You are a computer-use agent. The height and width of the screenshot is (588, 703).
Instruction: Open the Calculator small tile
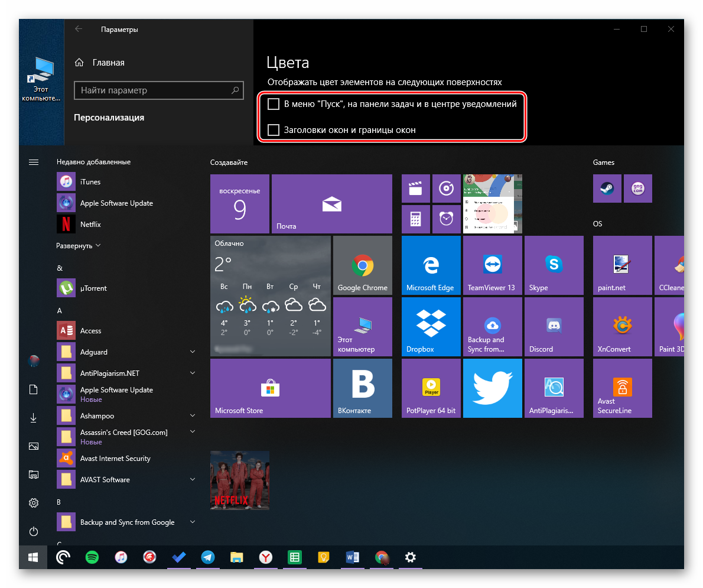point(416,219)
